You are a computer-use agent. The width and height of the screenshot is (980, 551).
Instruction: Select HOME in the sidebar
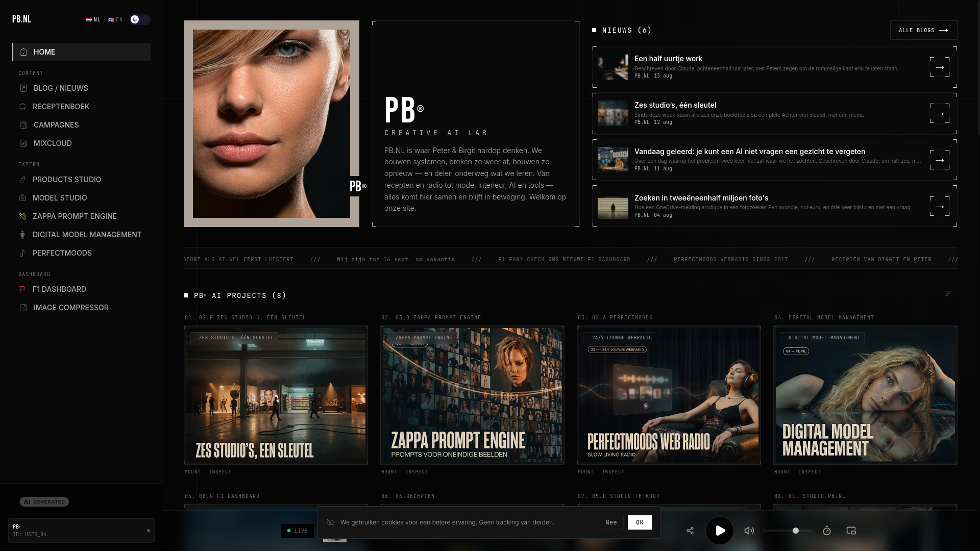click(x=82, y=52)
